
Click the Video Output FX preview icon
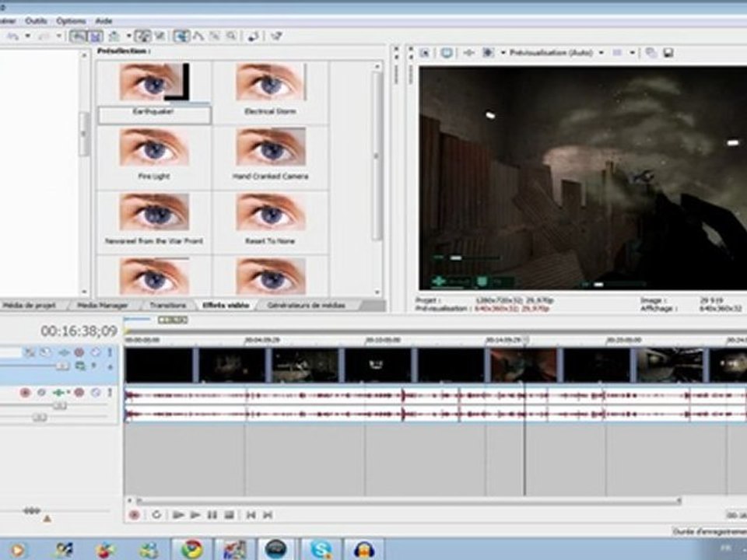(x=468, y=52)
